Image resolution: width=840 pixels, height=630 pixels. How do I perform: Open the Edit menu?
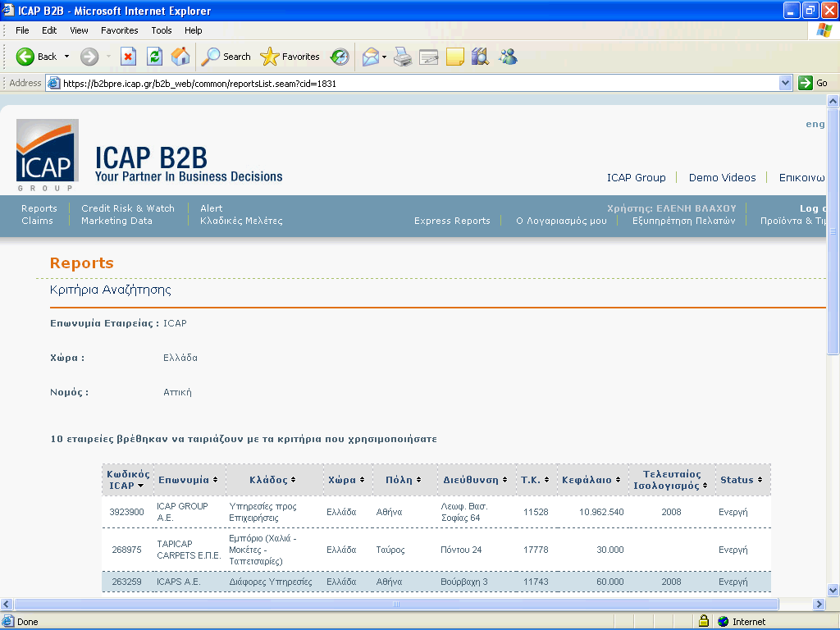[x=49, y=30]
